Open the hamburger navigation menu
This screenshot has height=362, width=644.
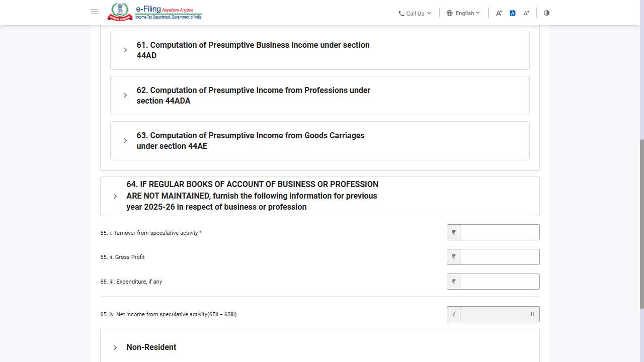pos(94,12)
